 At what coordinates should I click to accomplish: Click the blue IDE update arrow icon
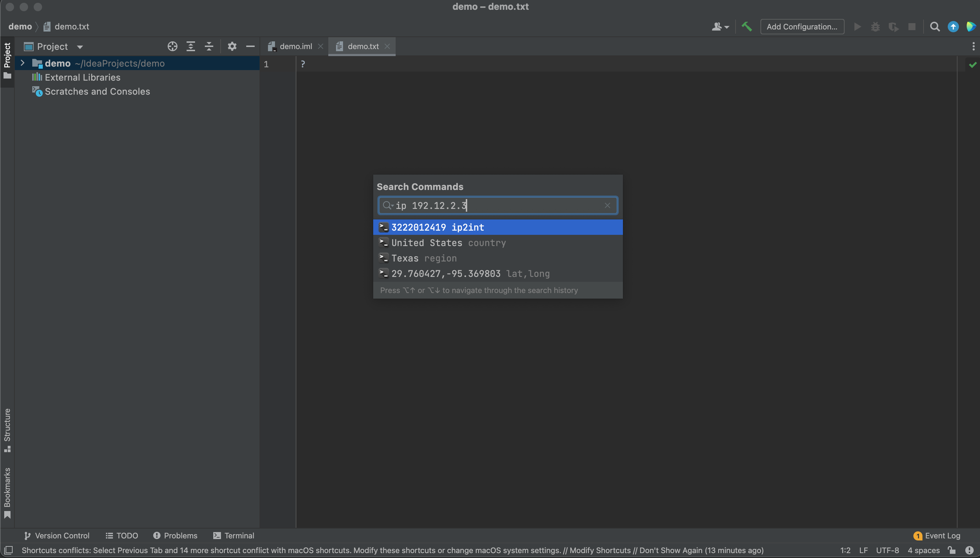pyautogui.click(x=953, y=26)
